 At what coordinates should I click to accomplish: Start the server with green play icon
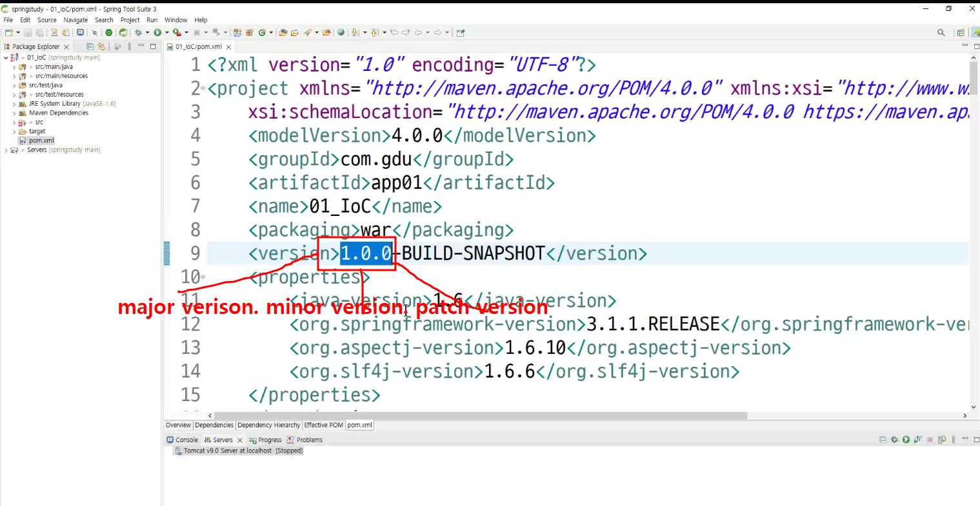pos(906,440)
